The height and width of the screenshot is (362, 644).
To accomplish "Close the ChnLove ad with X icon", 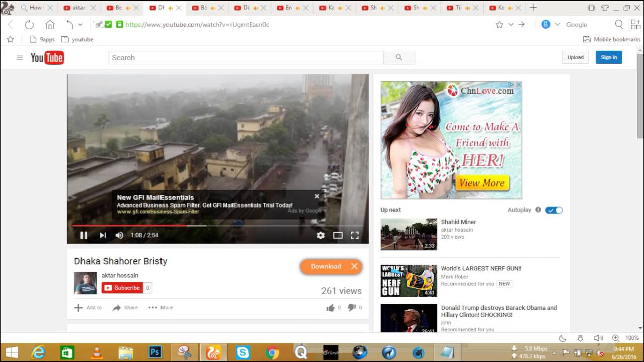I will 519,85.
